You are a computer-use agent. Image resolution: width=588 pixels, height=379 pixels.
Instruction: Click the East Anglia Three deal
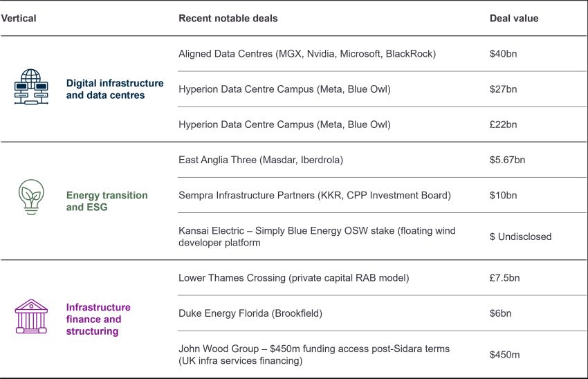click(260, 160)
